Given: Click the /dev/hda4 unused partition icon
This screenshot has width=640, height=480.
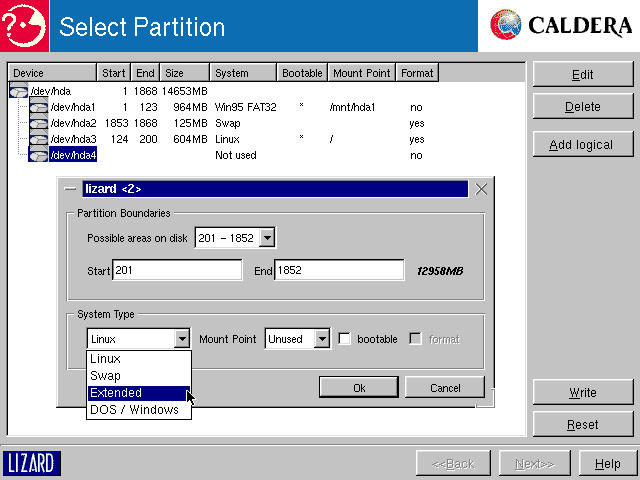Looking at the screenshot, I should (x=38, y=155).
